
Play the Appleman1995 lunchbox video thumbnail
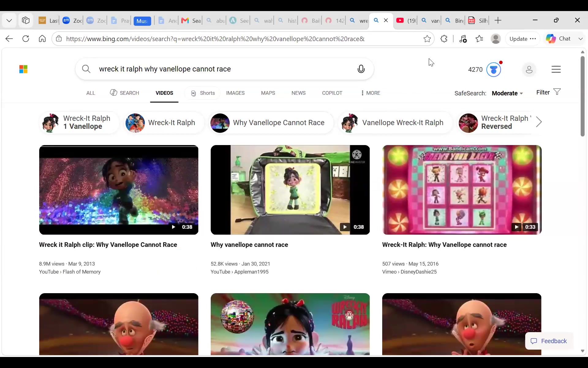tap(290, 190)
